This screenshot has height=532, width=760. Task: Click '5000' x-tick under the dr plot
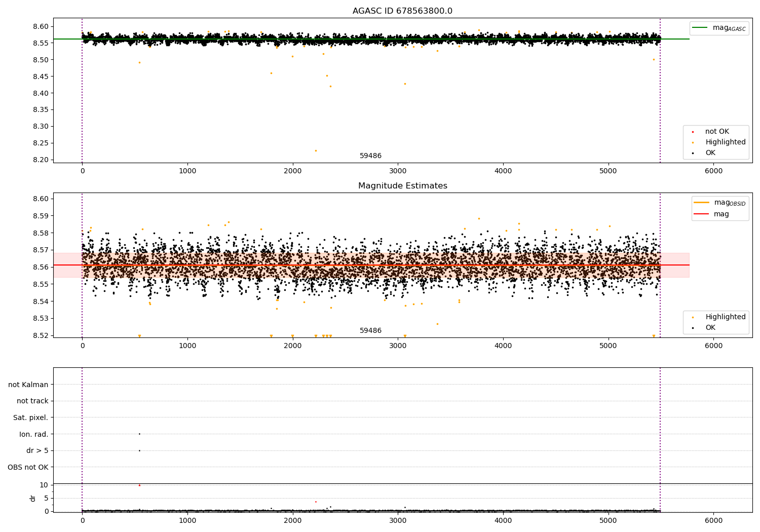pyautogui.click(x=608, y=521)
